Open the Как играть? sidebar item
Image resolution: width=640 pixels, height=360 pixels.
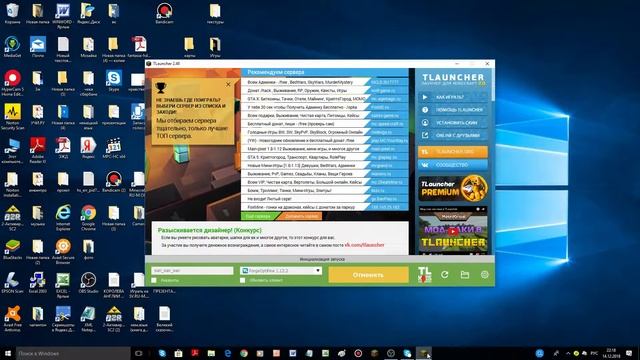(x=453, y=97)
